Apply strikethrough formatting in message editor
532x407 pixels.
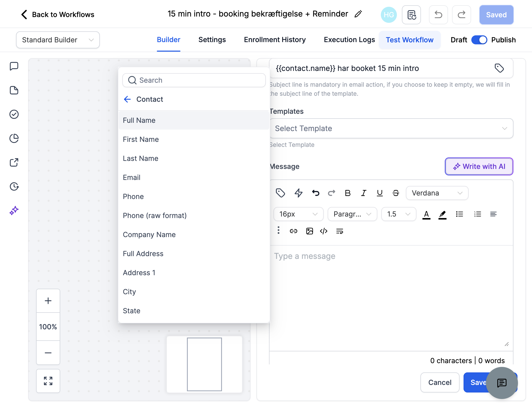pyautogui.click(x=396, y=193)
